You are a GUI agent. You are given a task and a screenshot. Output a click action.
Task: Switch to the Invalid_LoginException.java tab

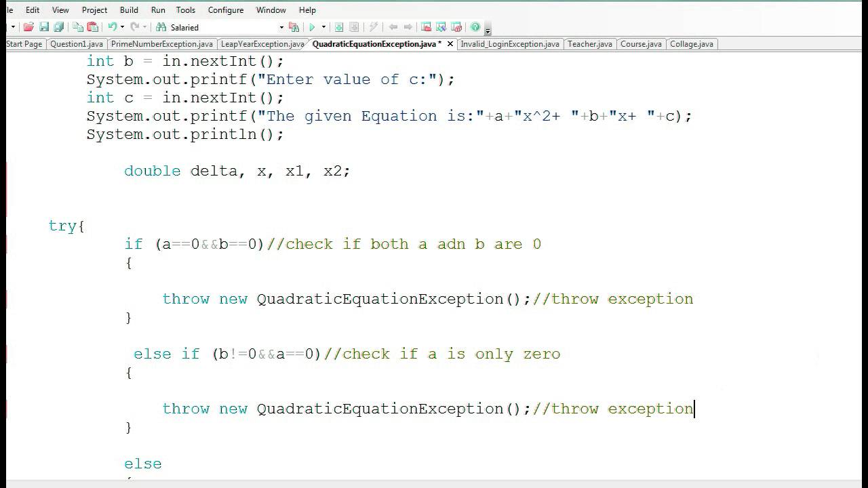click(x=510, y=44)
